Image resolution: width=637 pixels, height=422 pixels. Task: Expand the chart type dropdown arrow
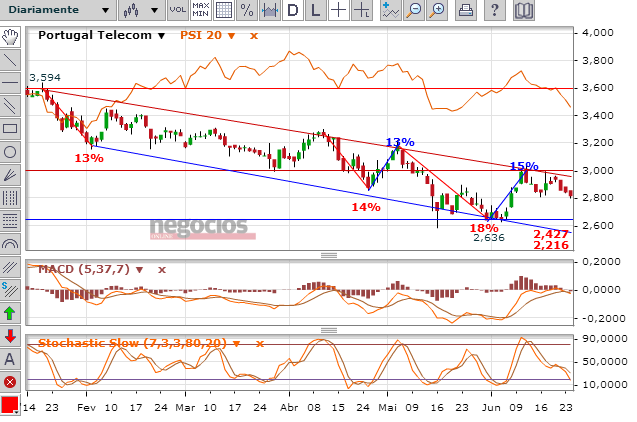coord(154,10)
